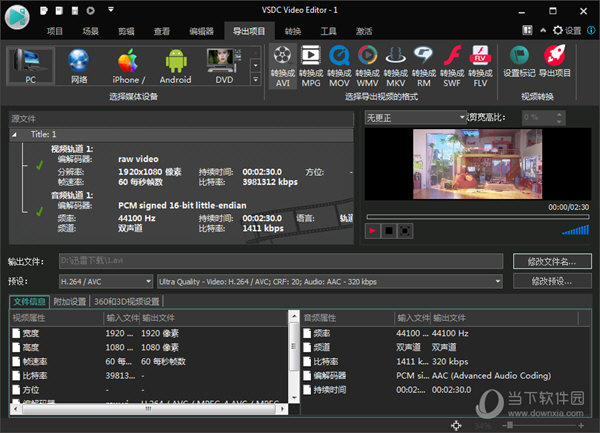
Task: Open the 项目 menu tab
Action: (55, 31)
